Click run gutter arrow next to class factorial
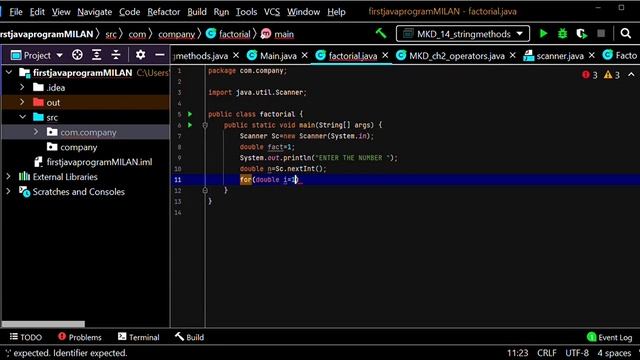The image size is (640, 360). pos(190,114)
